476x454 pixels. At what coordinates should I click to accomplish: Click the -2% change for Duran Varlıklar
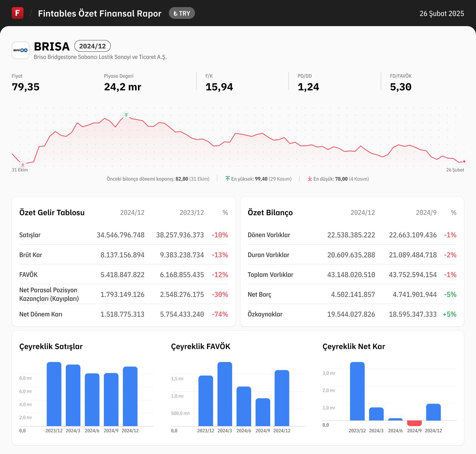[450, 255]
